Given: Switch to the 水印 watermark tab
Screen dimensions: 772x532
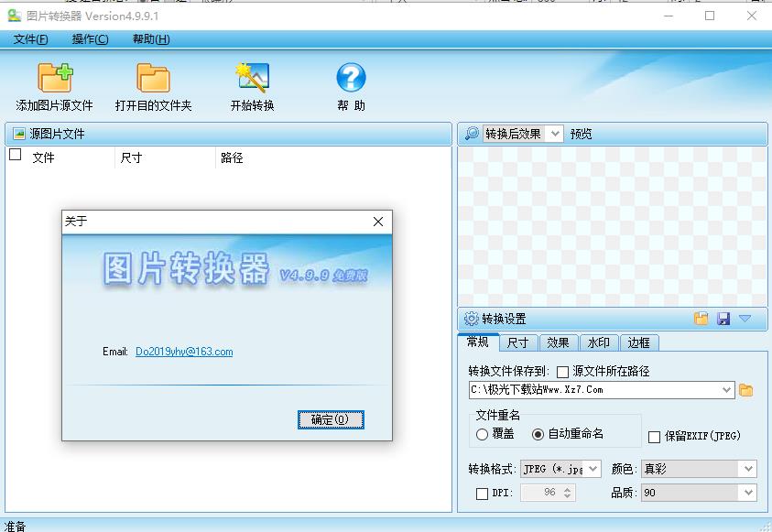Looking at the screenshot, I should (x=599, y=342).
